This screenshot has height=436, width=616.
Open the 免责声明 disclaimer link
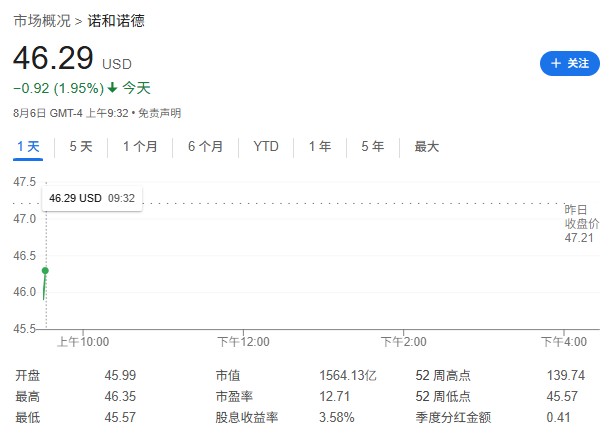click(x=160, y=114)
